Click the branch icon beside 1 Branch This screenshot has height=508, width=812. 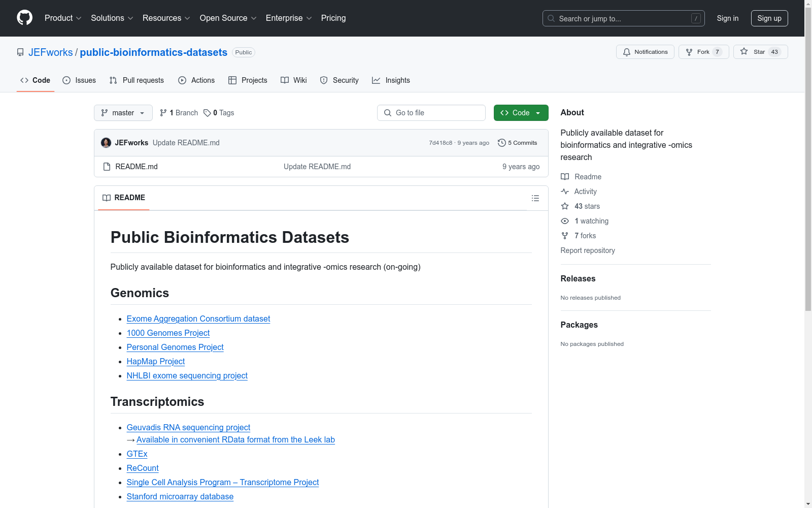click(163, 113)
